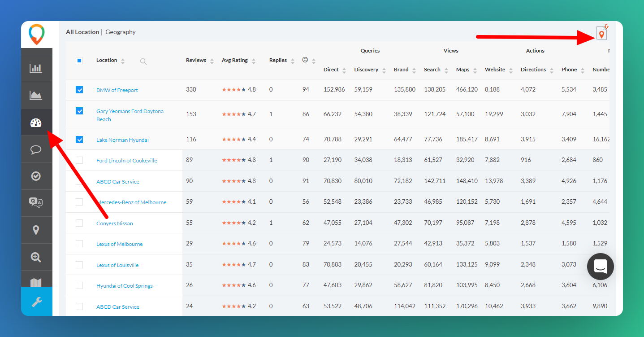The width and height of the screenshot is (644, 337).
Task: Open the speech bubble reviews icon
Action: [36, 149]
